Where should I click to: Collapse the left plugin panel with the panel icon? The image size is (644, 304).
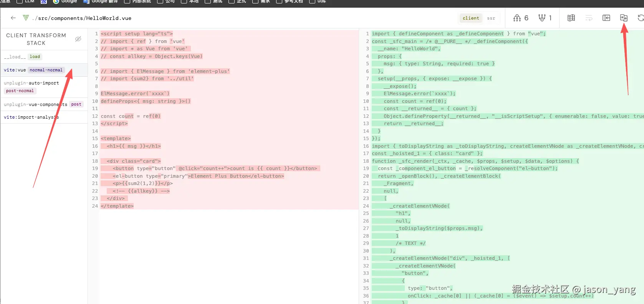coord(606,18)
